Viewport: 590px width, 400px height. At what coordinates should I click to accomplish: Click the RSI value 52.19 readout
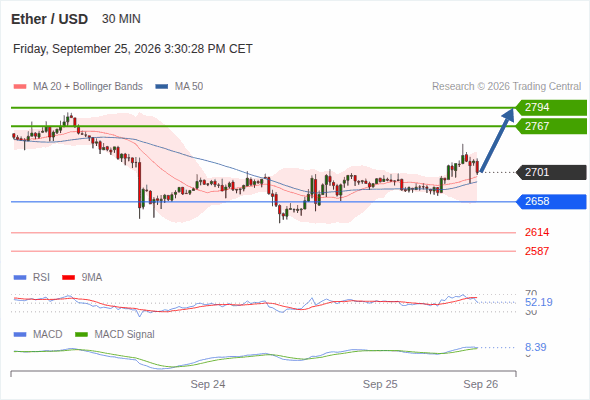point(538,302)
